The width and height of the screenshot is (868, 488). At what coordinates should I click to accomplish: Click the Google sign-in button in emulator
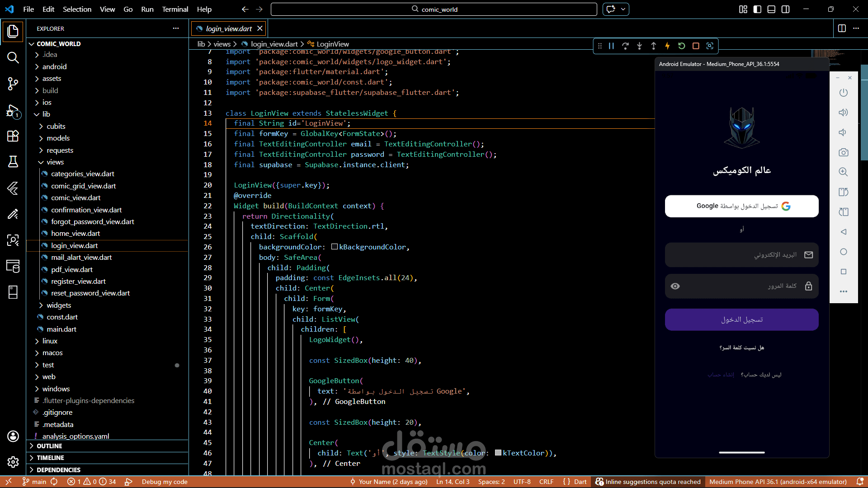pyautogui.click(x=741, y=206)
